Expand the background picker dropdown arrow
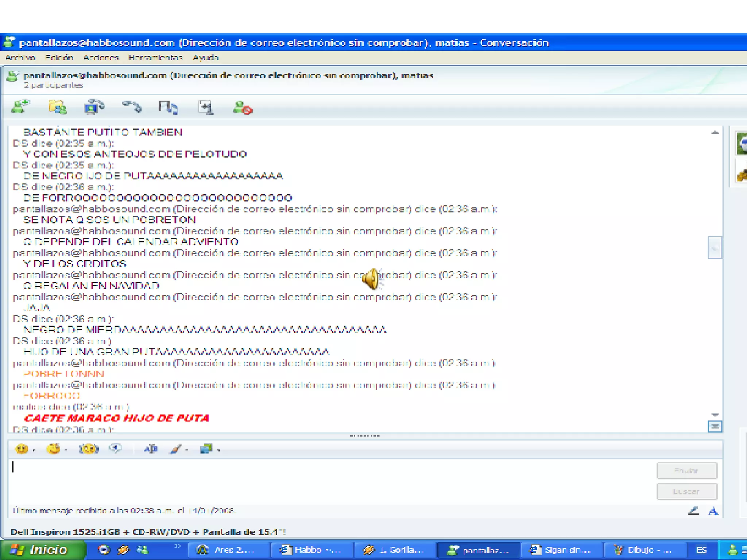This screenshot has height=560, width=747. coord(219,451)
